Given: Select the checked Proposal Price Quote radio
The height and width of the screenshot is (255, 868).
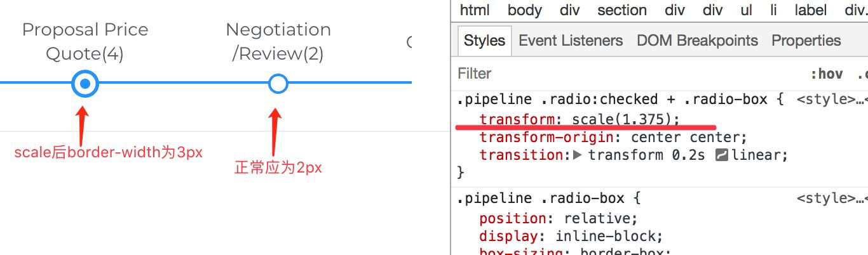Looking at the screenshot, I should (x=85, y=84).
